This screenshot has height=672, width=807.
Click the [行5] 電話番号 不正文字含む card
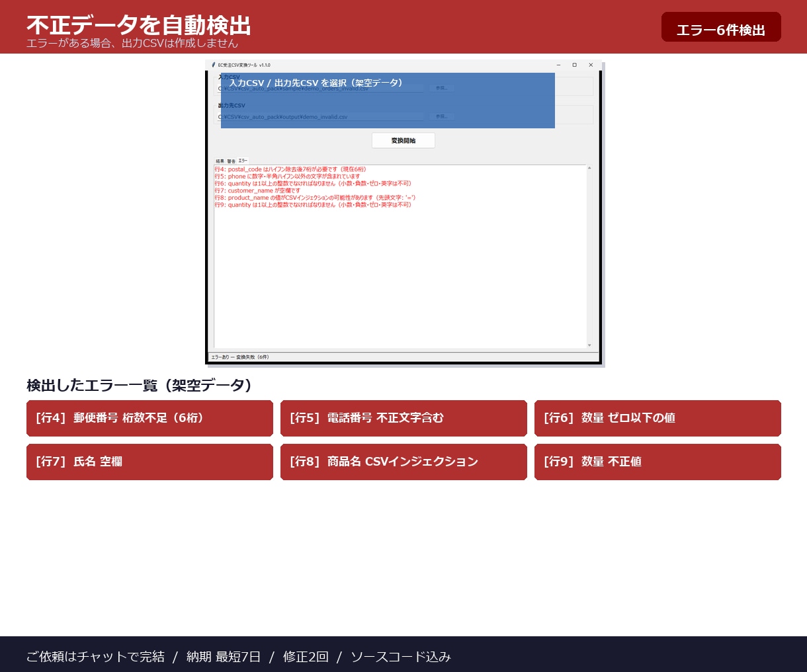(x=403, y=418)
